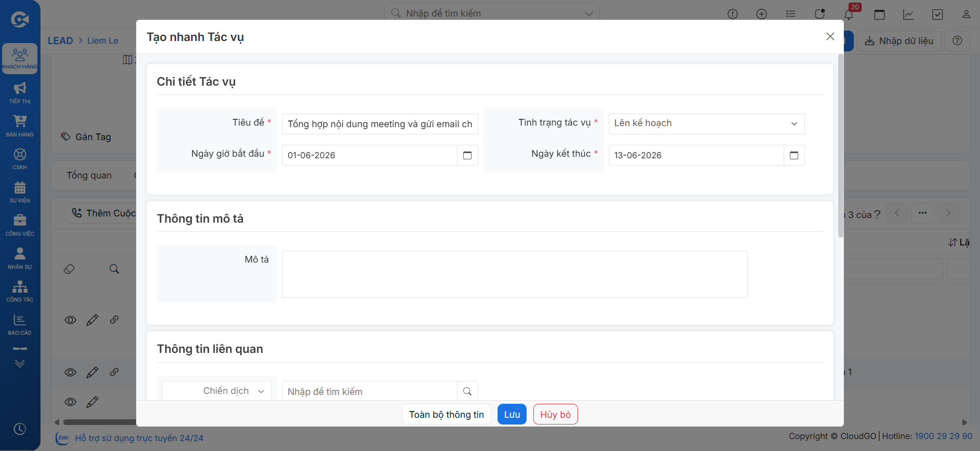The height and width of the screenshot is (451, 980).
Task: Click the Nhập dữ liệu import button
Action: pos(899,41)
